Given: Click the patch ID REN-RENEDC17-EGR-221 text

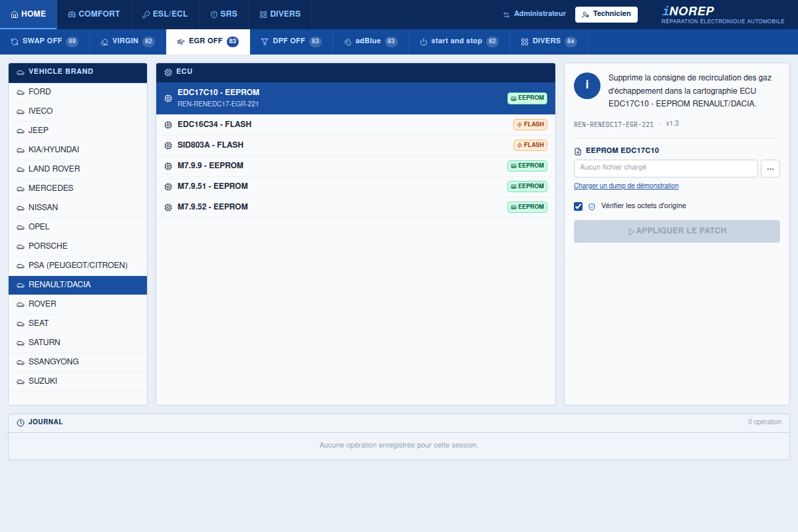Looking at the screenshot, I should (614, 124).
